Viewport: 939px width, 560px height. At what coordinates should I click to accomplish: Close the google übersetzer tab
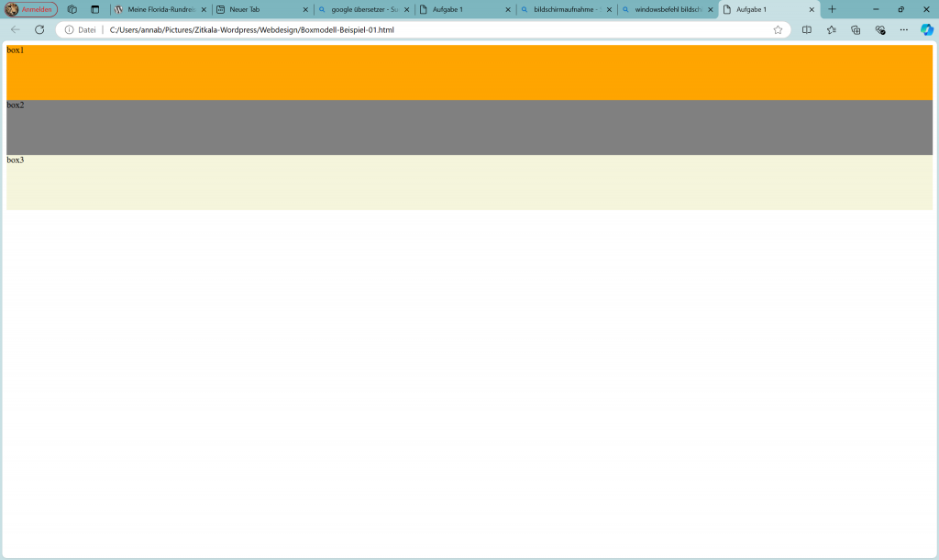(x=406, y=9)
